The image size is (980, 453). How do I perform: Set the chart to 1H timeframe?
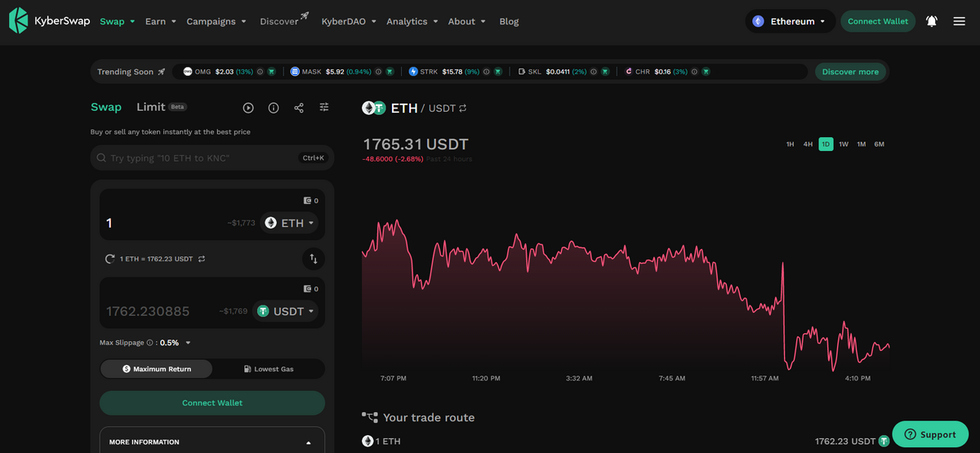(790, 144)
